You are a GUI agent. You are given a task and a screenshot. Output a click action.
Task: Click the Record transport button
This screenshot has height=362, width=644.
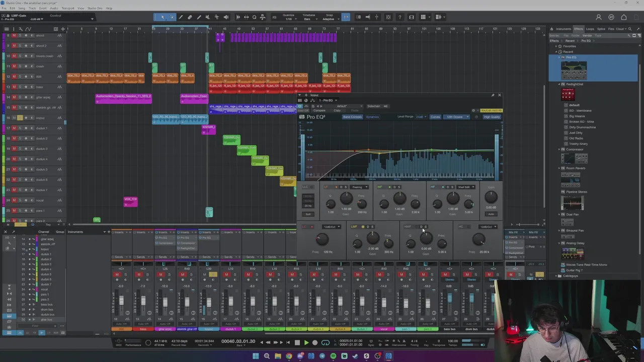click(315, 342)
